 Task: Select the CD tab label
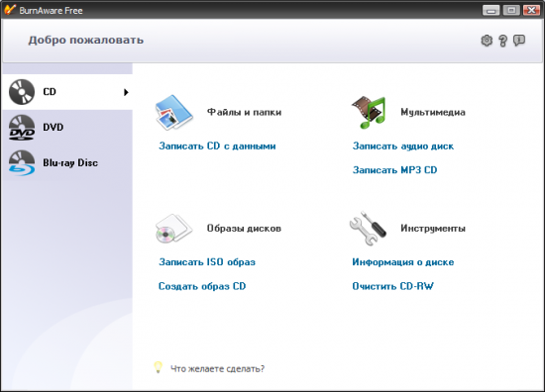[50, 92]
